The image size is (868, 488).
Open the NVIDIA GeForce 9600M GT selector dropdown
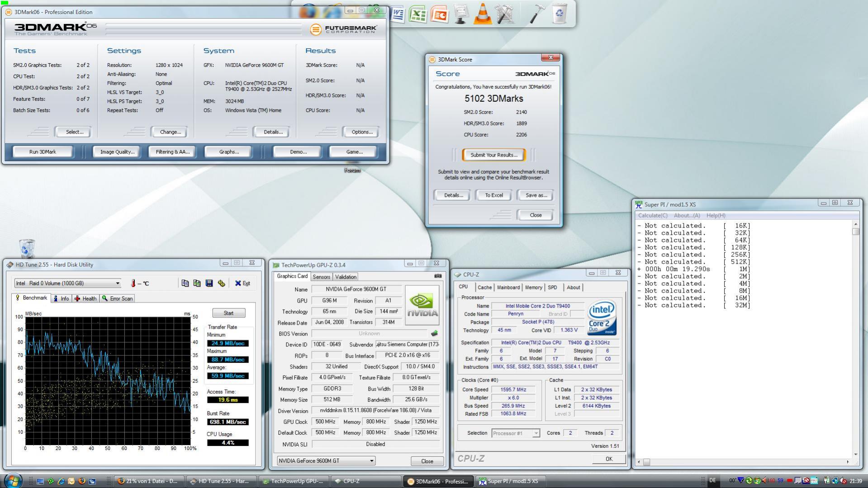(372, 461)
